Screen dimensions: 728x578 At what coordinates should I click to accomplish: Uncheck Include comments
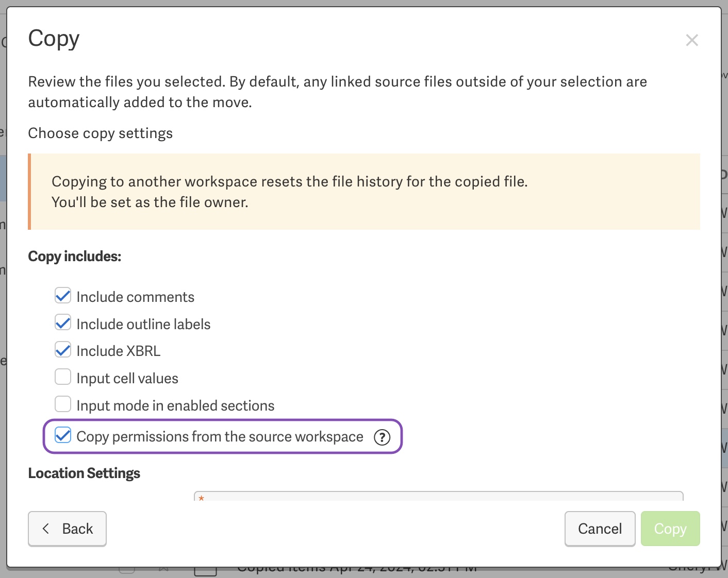click(63, 296)
